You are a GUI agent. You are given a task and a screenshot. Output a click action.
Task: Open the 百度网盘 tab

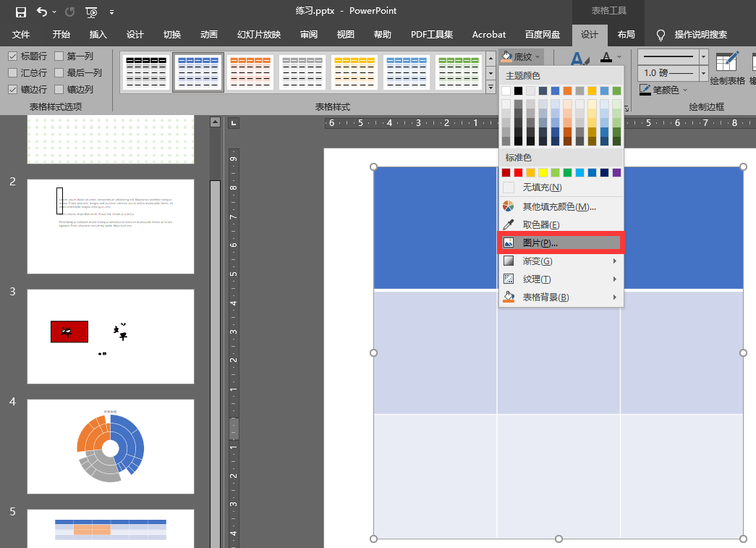(543, 35)
